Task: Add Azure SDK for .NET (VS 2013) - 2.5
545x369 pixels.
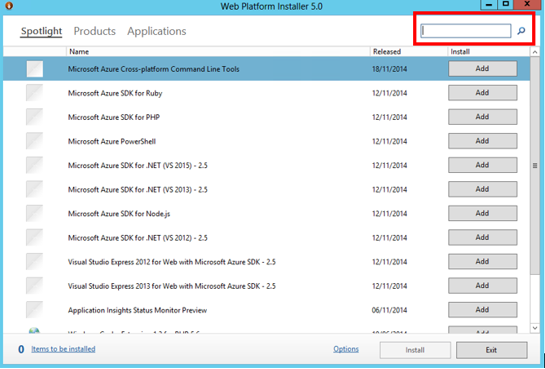Action: pos(482,189)
